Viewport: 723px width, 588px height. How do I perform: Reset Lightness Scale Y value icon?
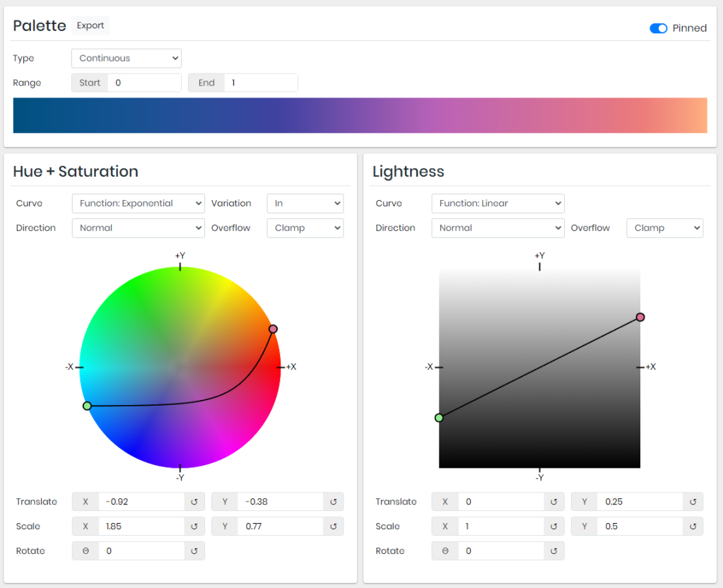pyautogui.click(x=693, y=527)
